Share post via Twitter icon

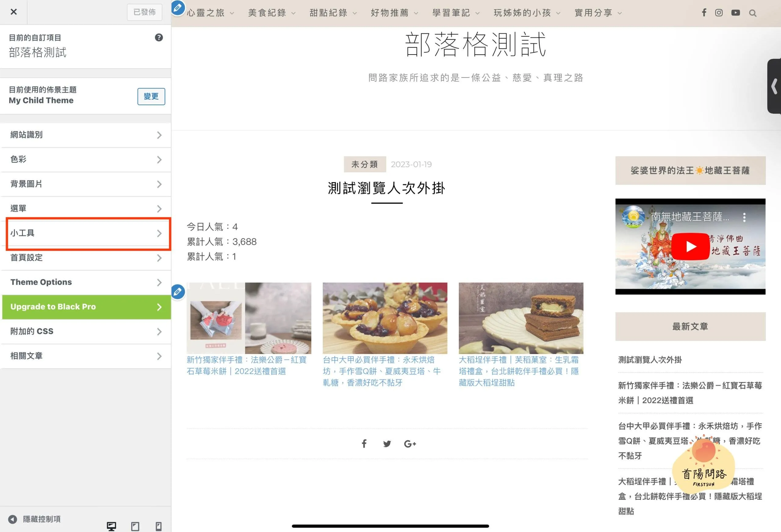coord(387,444)
